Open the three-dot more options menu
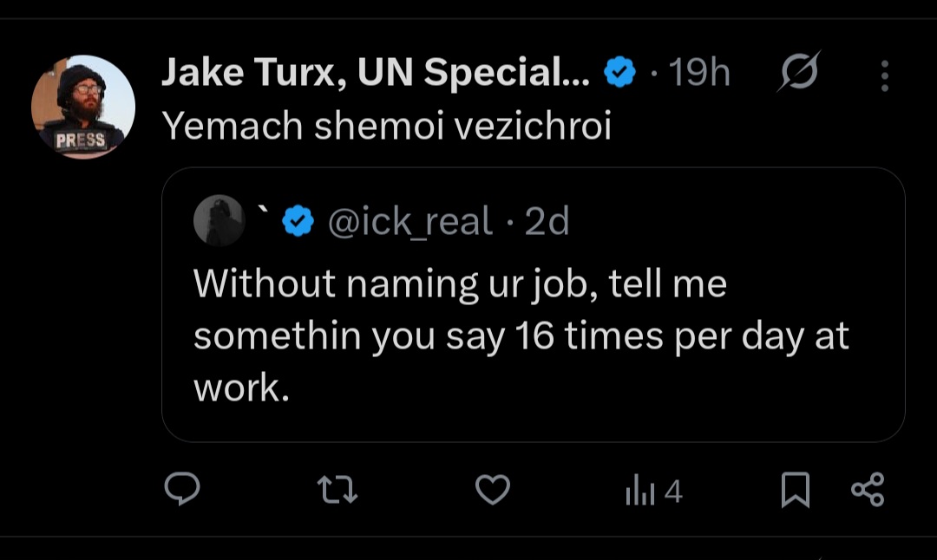The height and width of the screenshot is (560, 937). point(884,76)
